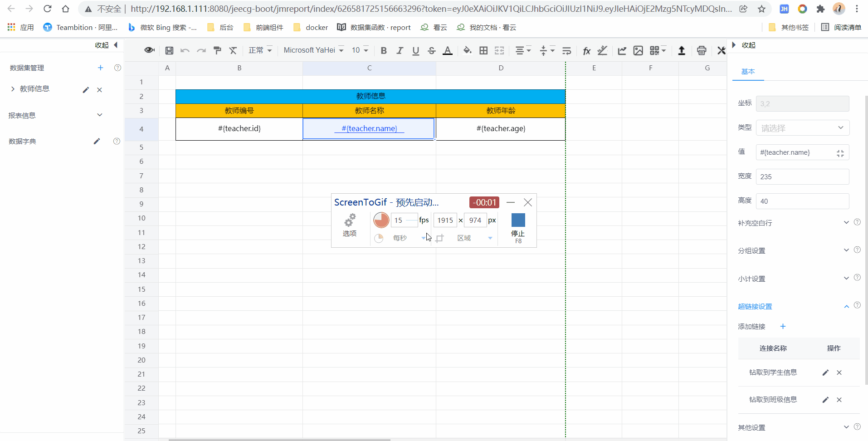Screen dimensions: 868x441
Task: Click the 高度 input field
Action: 802,201
